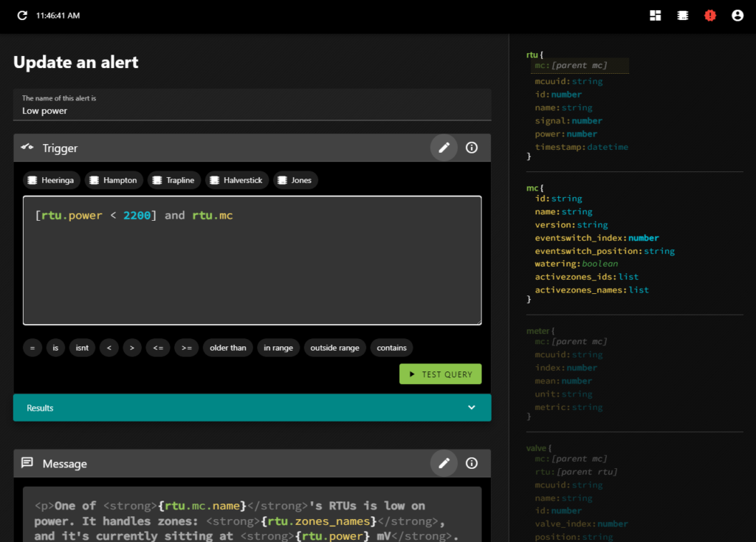The height and width of the screenshot is (542, 756).
Task: Toggle the Hampton controller chip
Action: 113,180
